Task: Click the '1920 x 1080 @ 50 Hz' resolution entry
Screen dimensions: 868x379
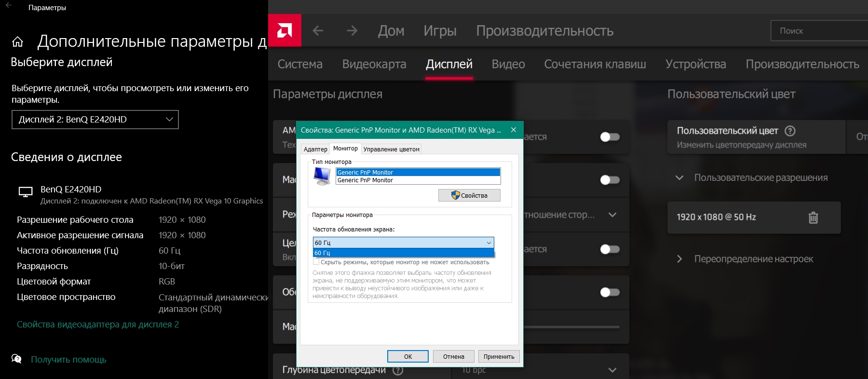Action: [x=717, y=217]
